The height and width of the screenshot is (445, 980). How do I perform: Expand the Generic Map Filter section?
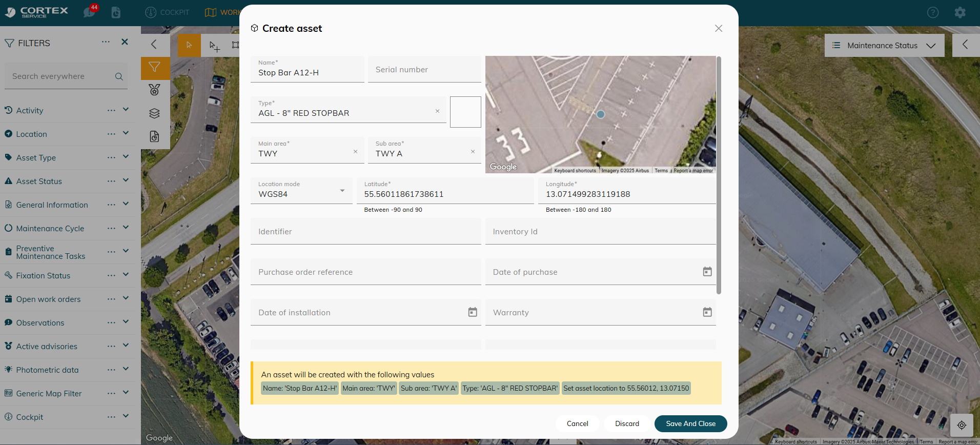(126, 393)
